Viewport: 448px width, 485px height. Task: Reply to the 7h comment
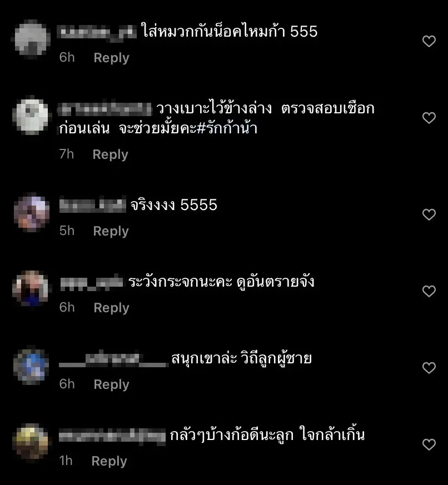coord(110,154)
